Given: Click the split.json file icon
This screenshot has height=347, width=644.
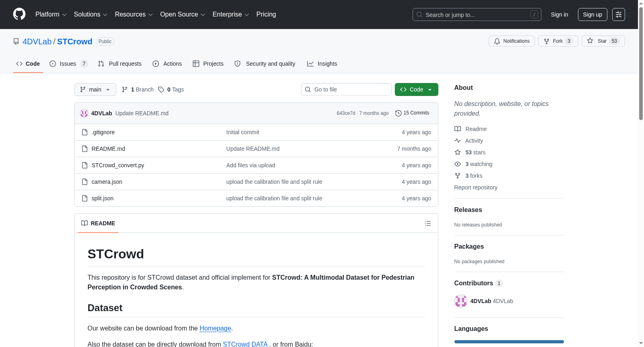Looking at the screenshot, I should tap(85, 198).
